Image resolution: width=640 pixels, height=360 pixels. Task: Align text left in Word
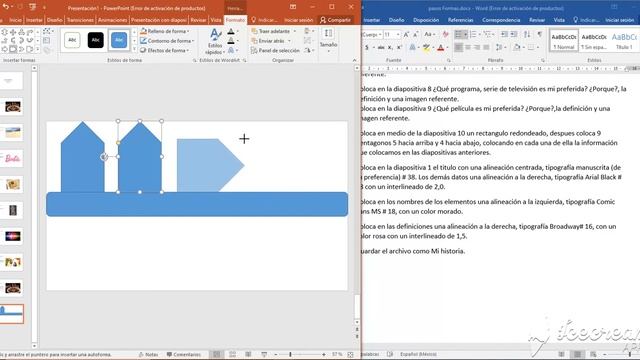click(x=459, y=48)
